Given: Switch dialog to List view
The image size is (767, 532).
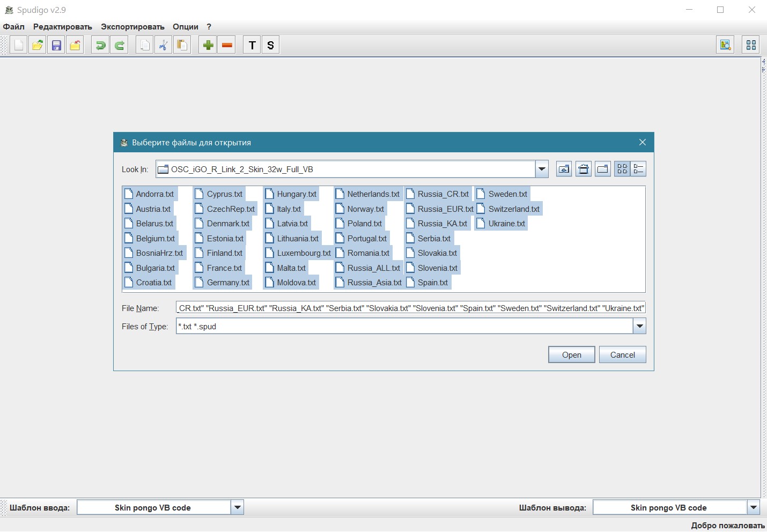Looking at the screenshot, I should click(x=622, y=169).
